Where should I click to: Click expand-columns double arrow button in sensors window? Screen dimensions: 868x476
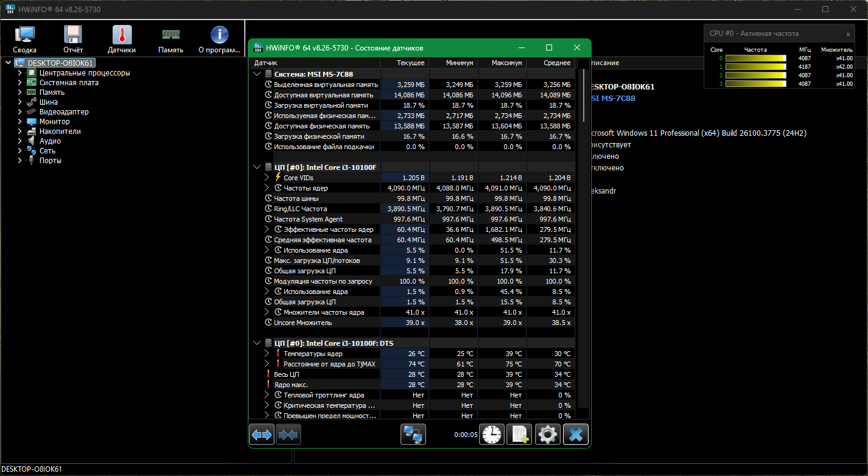pyautogui.click(x=262, y=435)
